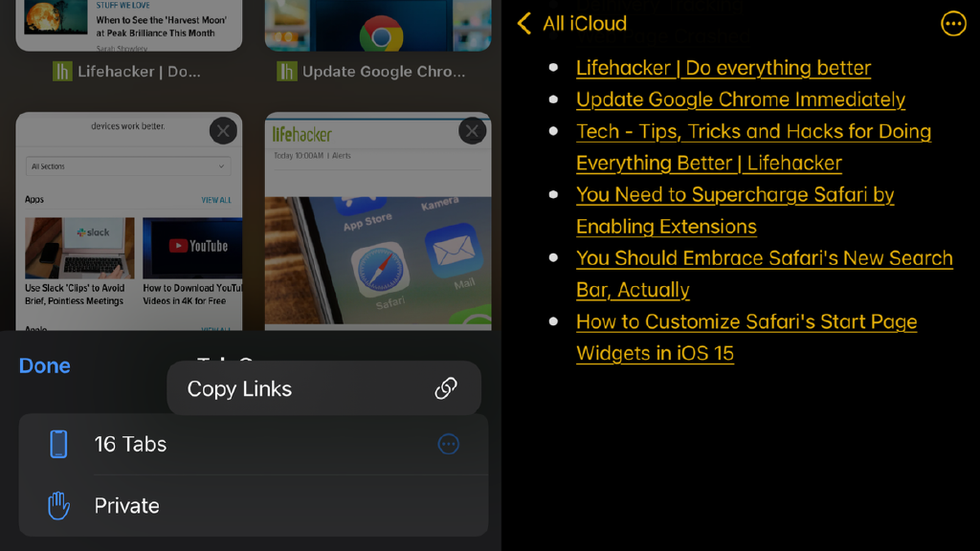Open the Supercharge Safari Extensions link

(x=735, y=210)
